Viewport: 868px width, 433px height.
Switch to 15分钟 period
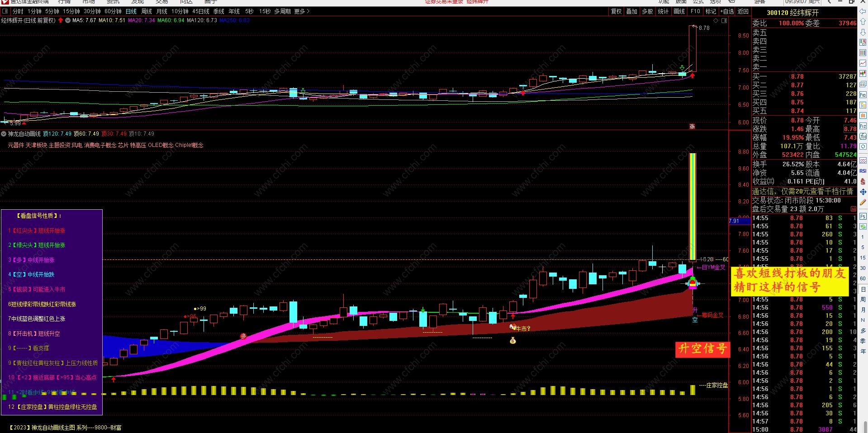tap(71, 11)
